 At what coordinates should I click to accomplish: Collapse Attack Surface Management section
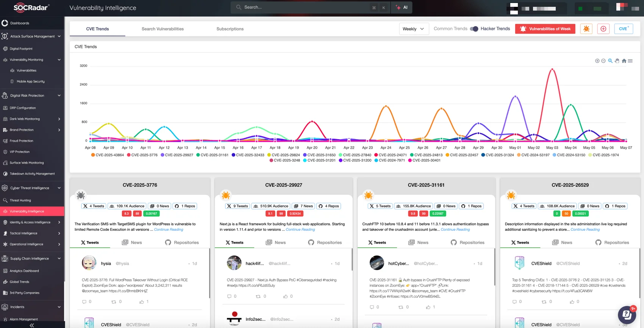pos(59,37)
